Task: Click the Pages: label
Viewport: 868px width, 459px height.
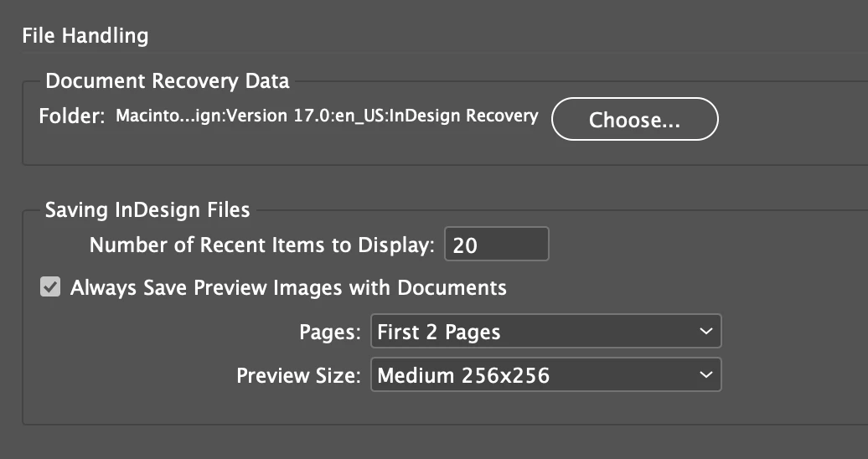Action: pos(330,333)
